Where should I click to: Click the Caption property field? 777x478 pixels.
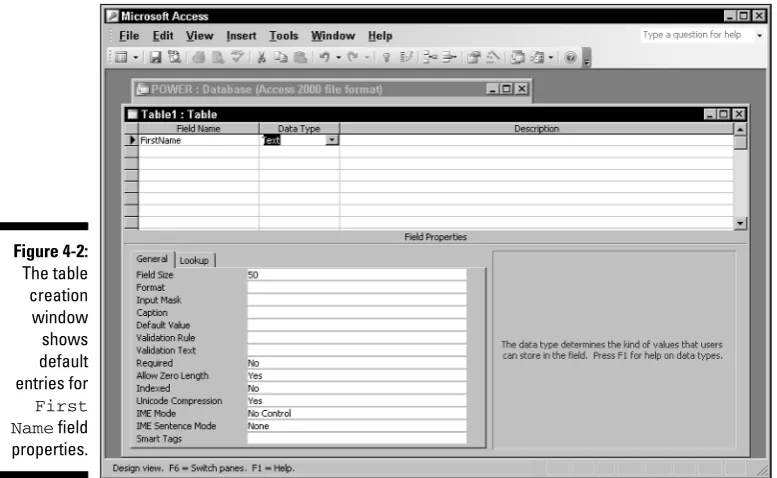[x=357, y=313]
